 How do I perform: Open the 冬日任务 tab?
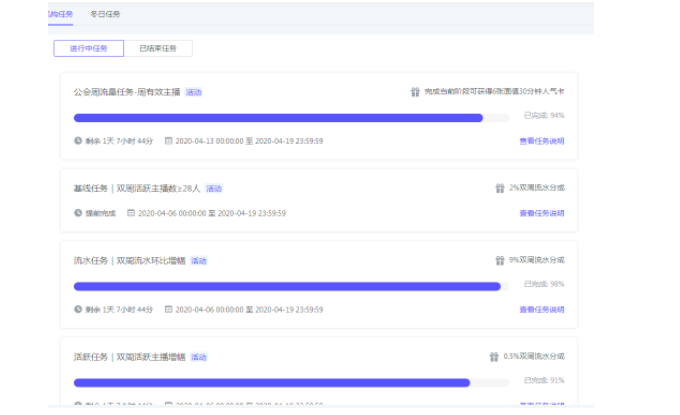pyautogui.click(x=105, y=14)
